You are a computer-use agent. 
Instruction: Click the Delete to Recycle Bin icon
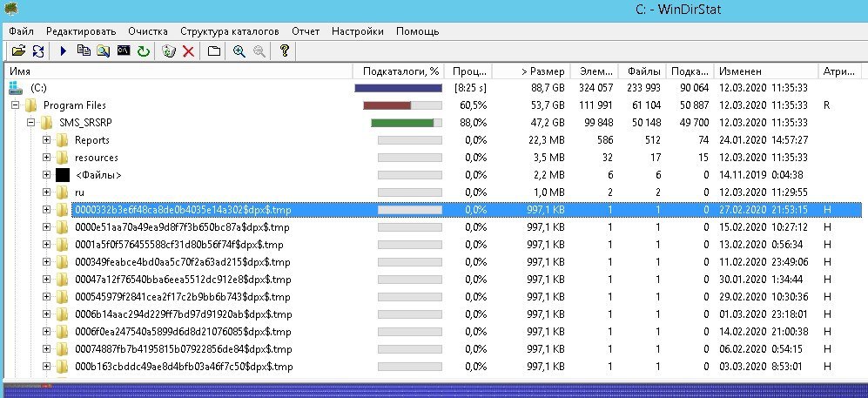point(169,51)
